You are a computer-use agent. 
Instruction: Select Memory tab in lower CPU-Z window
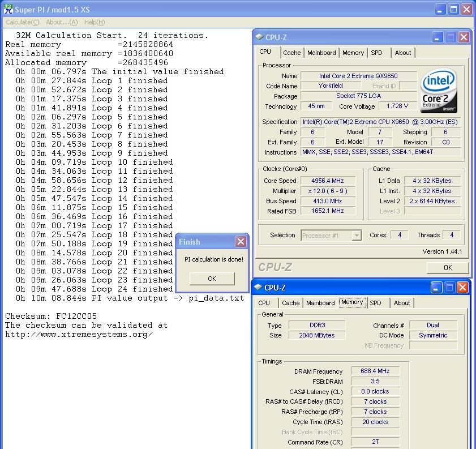point(352,302)
